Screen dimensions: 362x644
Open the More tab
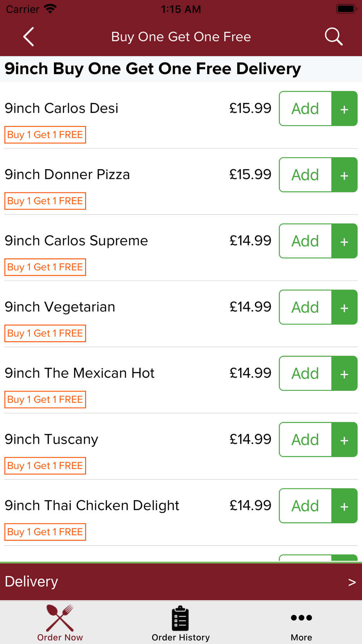coord(301,623)
